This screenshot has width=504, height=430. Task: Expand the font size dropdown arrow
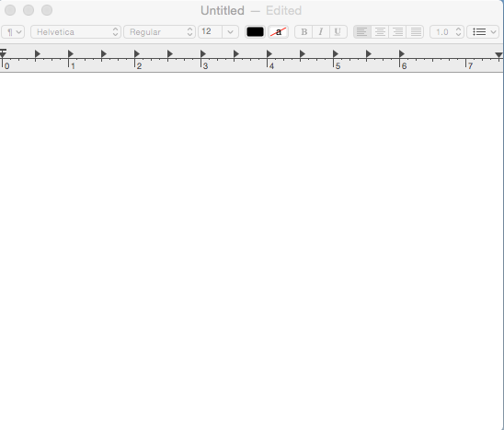230,32
